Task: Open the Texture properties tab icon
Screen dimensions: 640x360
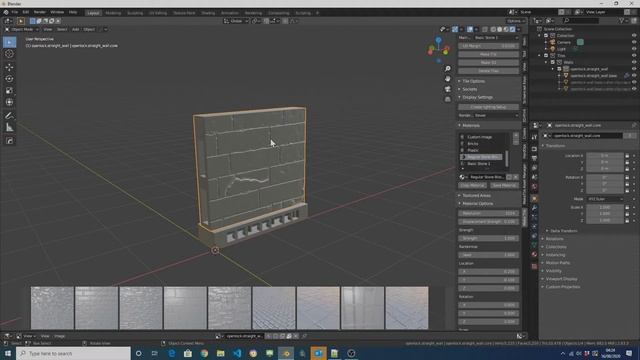Action: [534, 266]
